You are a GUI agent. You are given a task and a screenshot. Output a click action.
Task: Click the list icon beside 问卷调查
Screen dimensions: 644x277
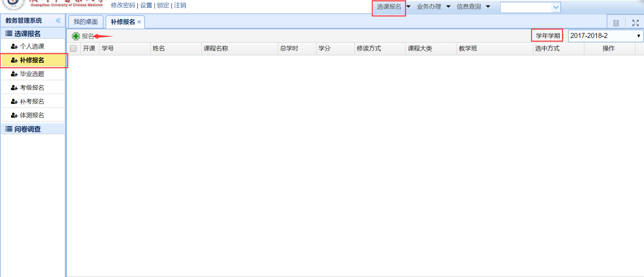coord(9,129)
